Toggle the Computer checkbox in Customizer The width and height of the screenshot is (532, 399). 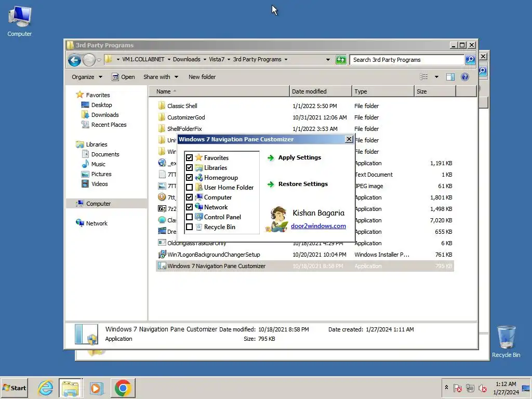click(189, 197)
